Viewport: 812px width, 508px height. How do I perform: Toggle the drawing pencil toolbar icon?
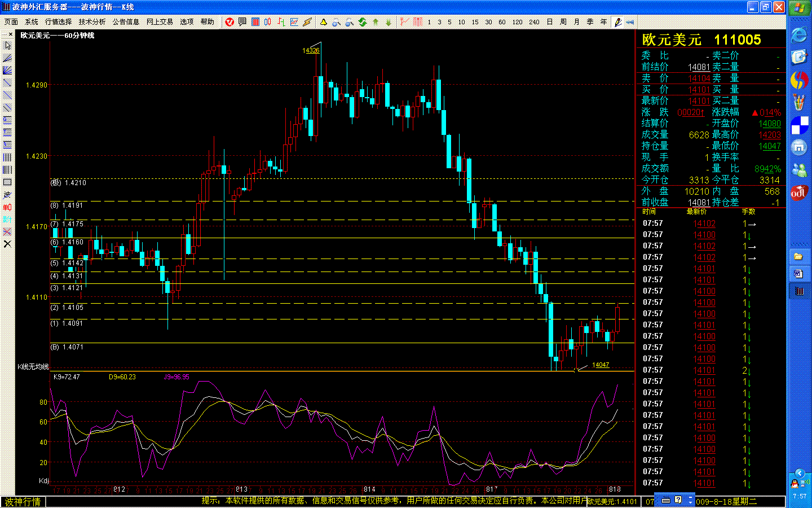617,22
